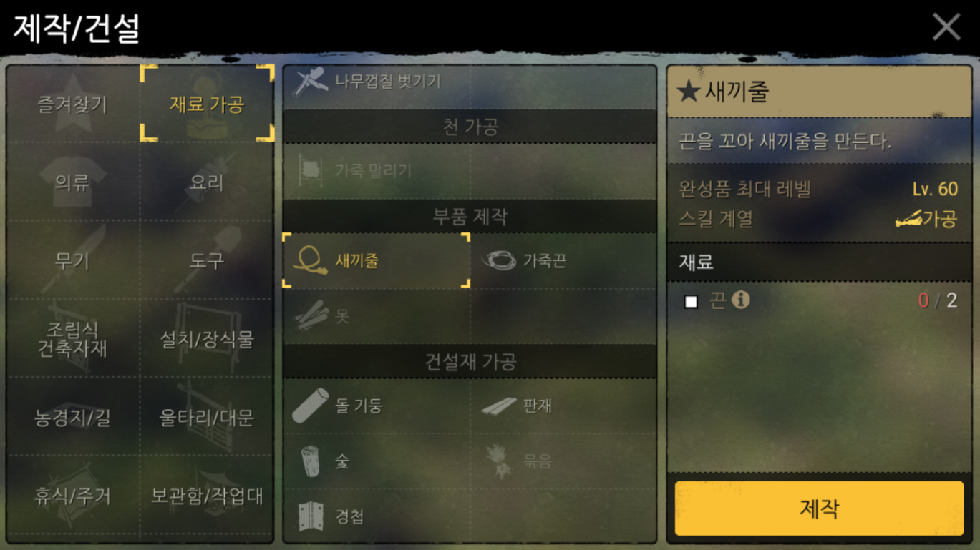Toggle the favorite star beside 새끼줄
The image size is (980, 550).
pos(688,92)
